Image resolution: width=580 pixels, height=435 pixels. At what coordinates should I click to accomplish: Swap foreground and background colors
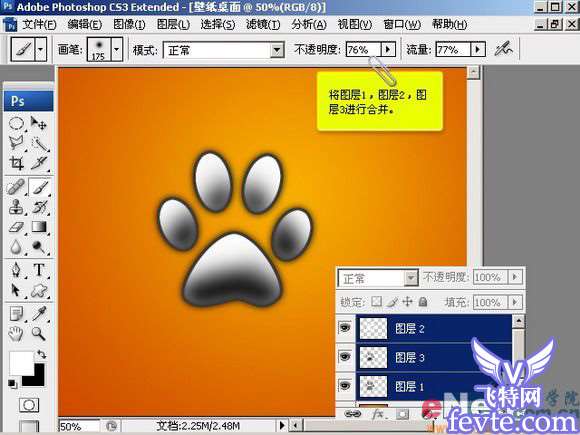41,354
